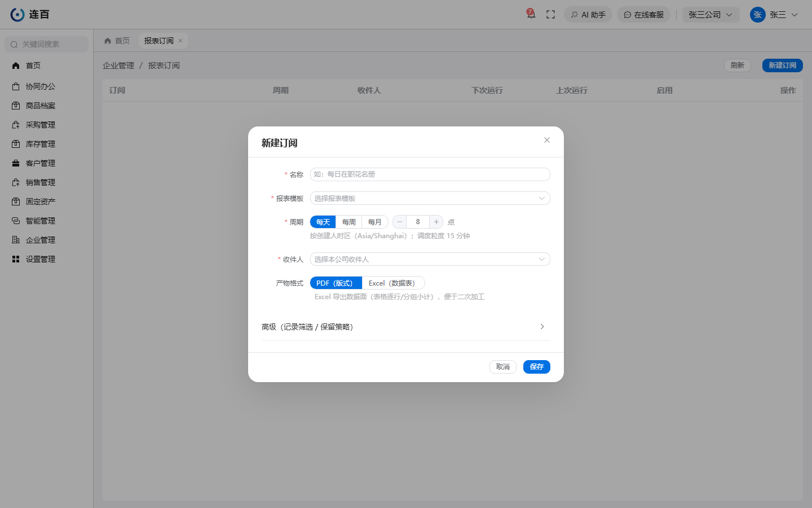Open 张三公司 company switcher
812x508 pixels.
click(710, 15)
